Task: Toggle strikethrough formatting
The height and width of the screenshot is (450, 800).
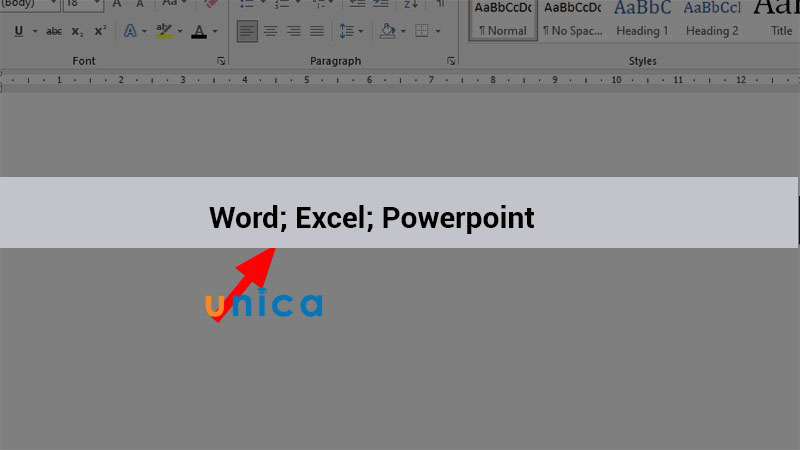Action: click(54, 31)
